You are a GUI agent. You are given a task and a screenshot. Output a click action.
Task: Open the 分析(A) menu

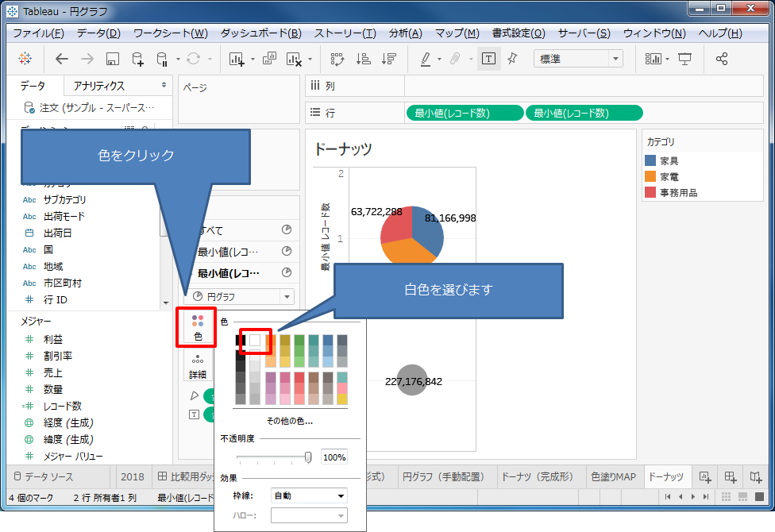(x=405, y=33)
